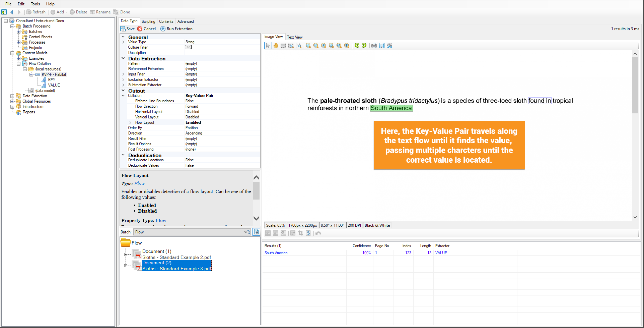Viewport: 644px width, 328px height.
Task: Switch to the Scripting tab
Action: click(x=148, y=21)
